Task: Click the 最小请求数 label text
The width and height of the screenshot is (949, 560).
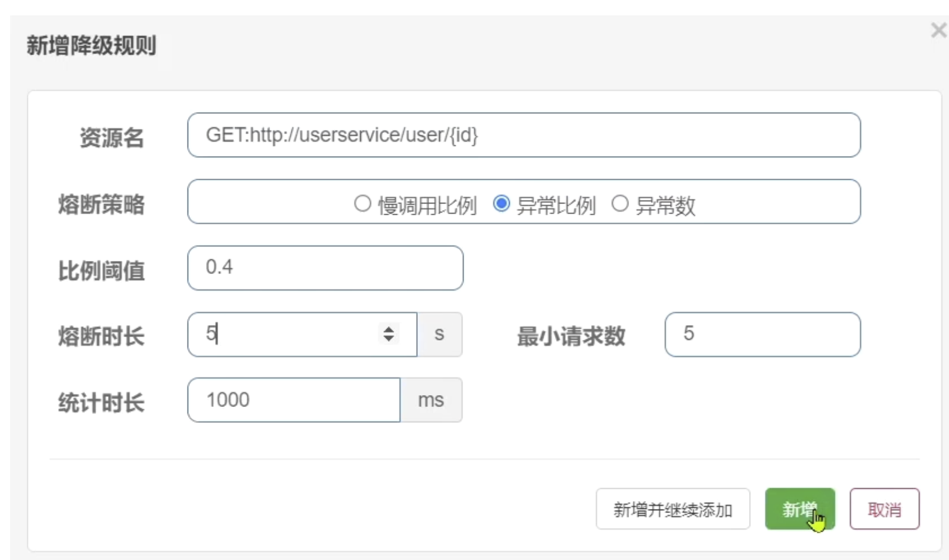Action: pos(571,336)
